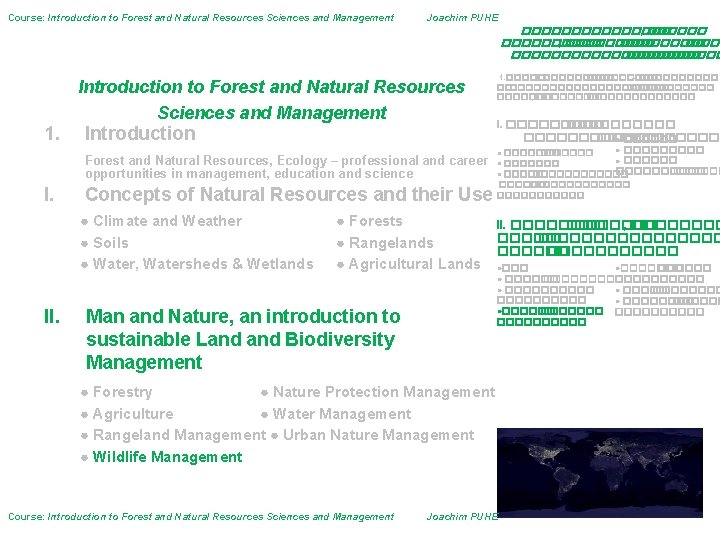Select the green heading 'Man and Nature, an introduction to'
The height and width of the screenshot is (540, 720).
[243, 317]
